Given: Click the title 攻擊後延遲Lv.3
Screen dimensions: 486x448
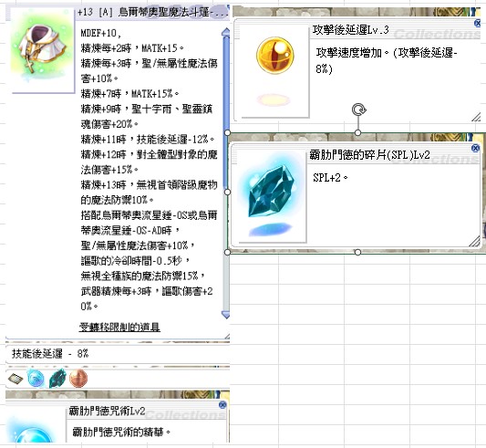Looking at the screenshot, I should click(350, 30).
